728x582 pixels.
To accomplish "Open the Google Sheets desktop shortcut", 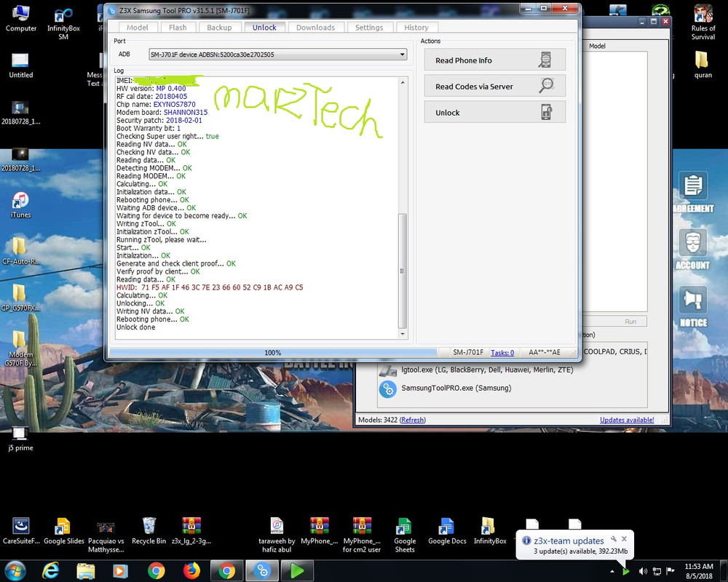I will click(404, 535).
